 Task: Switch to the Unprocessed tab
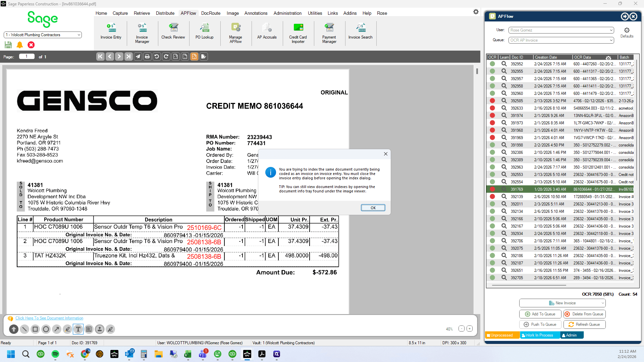coord(502,335)
